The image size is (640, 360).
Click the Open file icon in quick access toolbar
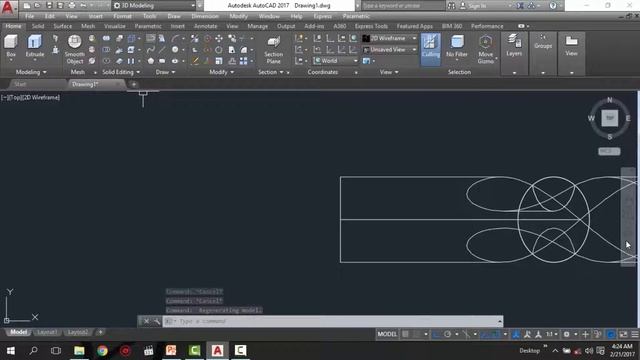[37, 6]
